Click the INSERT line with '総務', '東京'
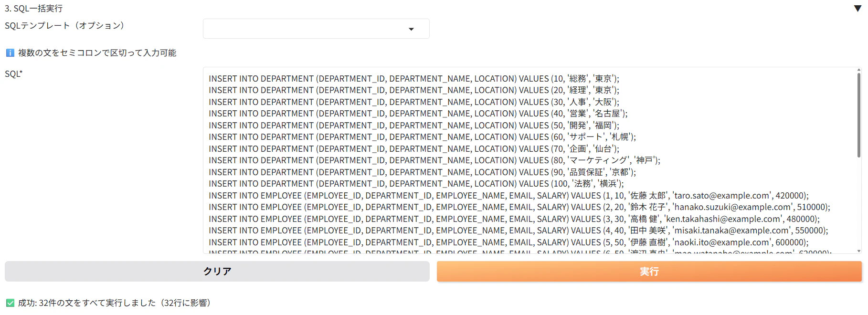The image size is (868, 315). pos(414,79)
